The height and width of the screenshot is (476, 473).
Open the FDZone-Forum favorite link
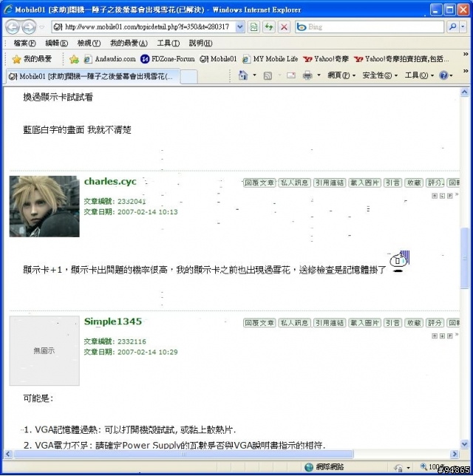168,59
